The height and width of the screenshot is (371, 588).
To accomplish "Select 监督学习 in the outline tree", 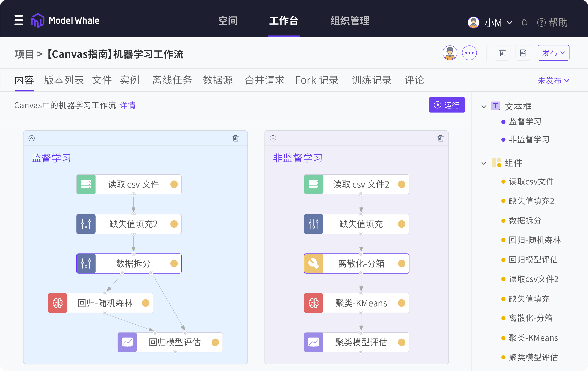I will (525, 121).
